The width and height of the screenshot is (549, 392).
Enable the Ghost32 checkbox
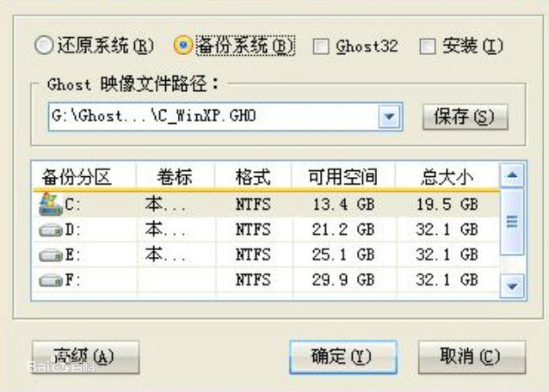click(x=321, y=46)
